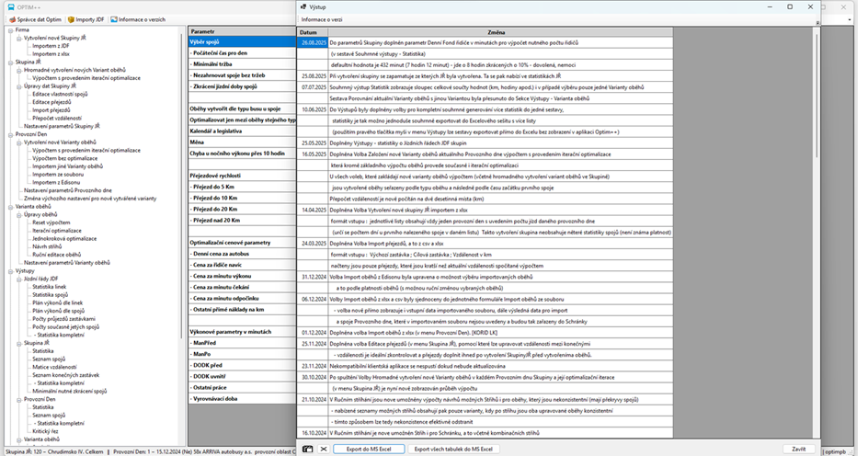Click the printer icon beside Export do MS Excel
The image size is (868, 456).
pos(308,449)
